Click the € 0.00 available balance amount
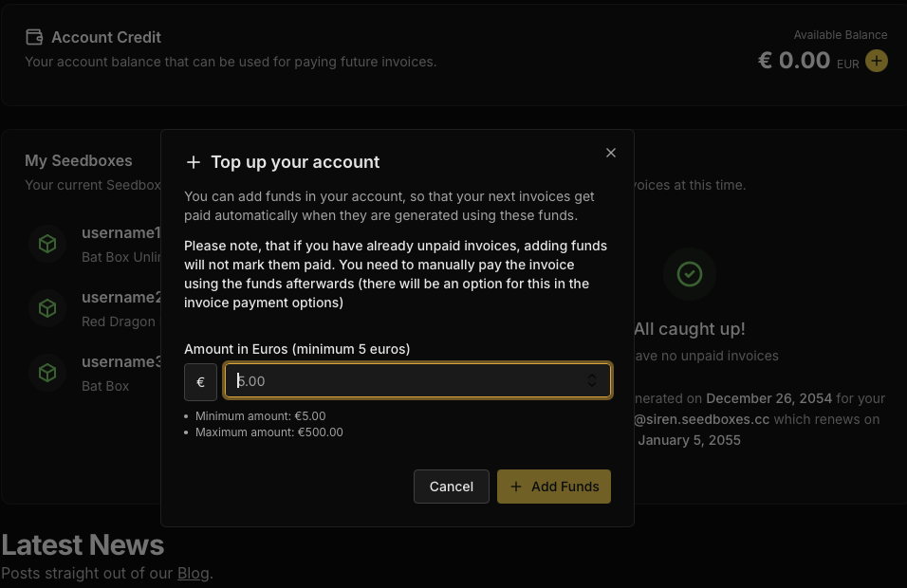Image resolution: width=907 pixels, height=588 pixels. click(794, 61)
